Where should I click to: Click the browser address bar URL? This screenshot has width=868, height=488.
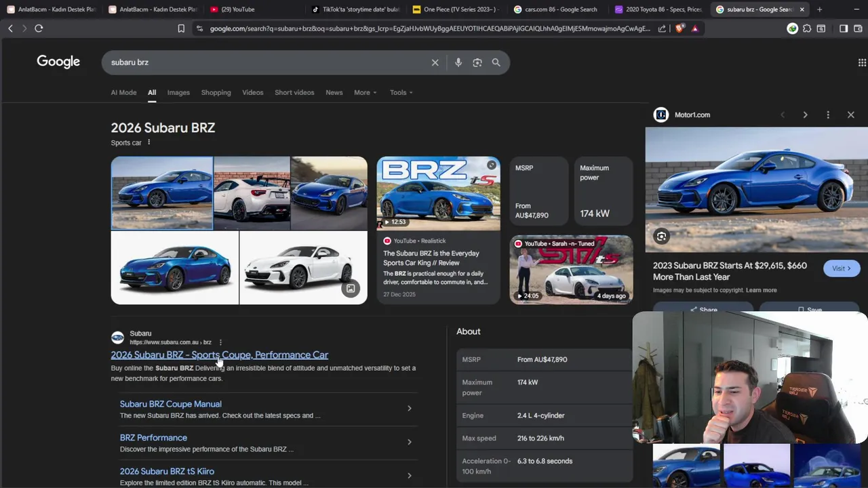pos(430,28)
